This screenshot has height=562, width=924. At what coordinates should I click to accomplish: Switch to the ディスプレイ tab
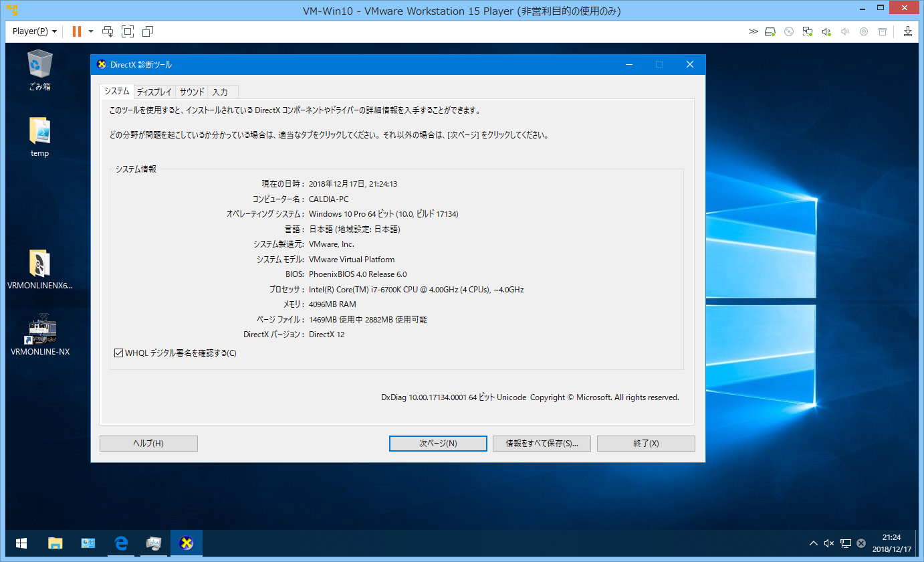click(154, 92)
